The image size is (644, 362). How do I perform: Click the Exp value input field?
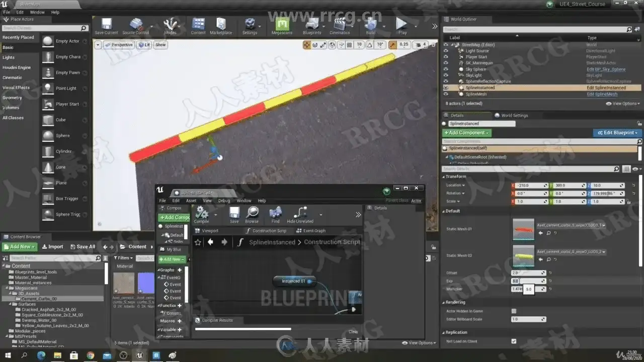click(528, 281)
